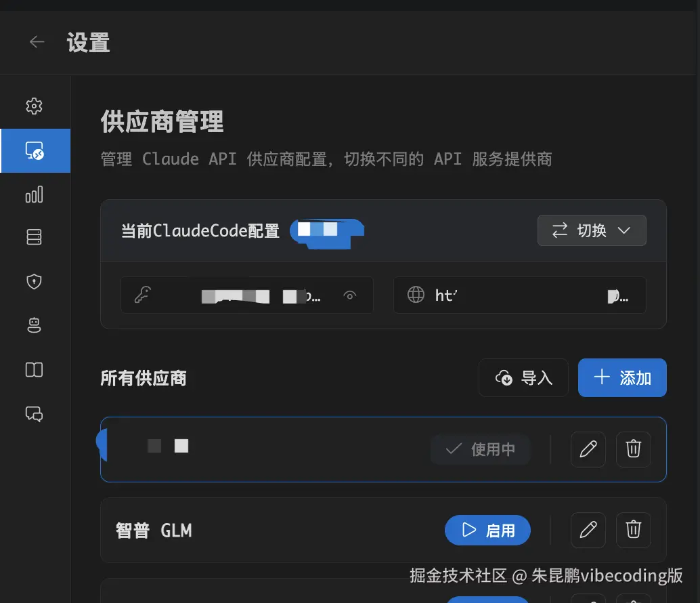Click the 导入 import button
Screen dimensions: 700x603
[523, 378]
